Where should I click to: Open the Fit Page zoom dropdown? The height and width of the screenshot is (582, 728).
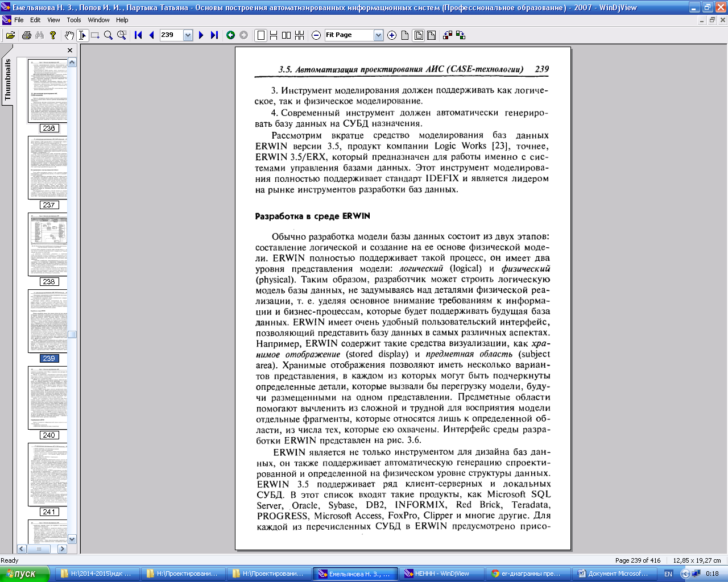pos(379,35)
